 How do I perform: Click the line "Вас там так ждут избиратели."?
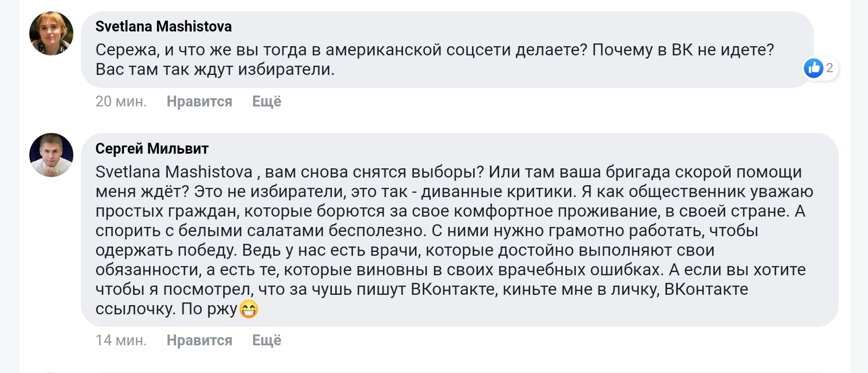[x=215, y=69]
